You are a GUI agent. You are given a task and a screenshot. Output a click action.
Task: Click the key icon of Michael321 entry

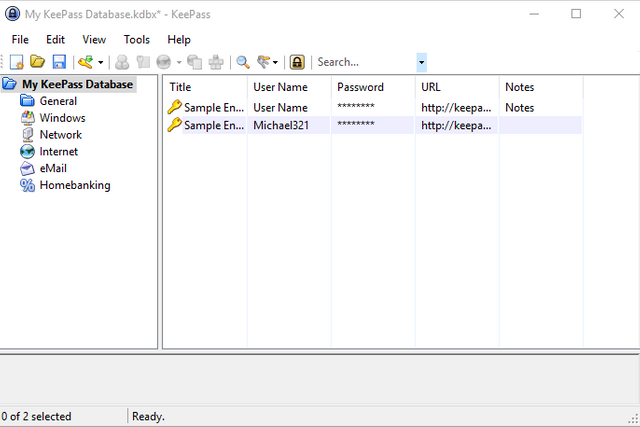click(x=174, y=125)
